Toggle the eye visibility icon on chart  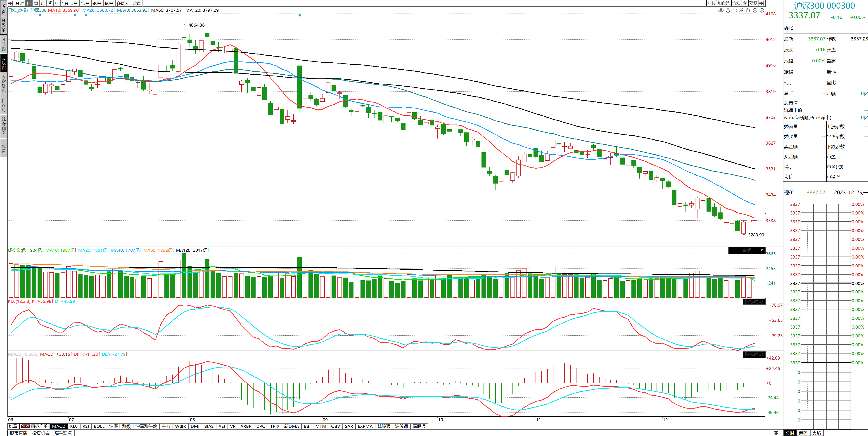[x=721, y=10]
